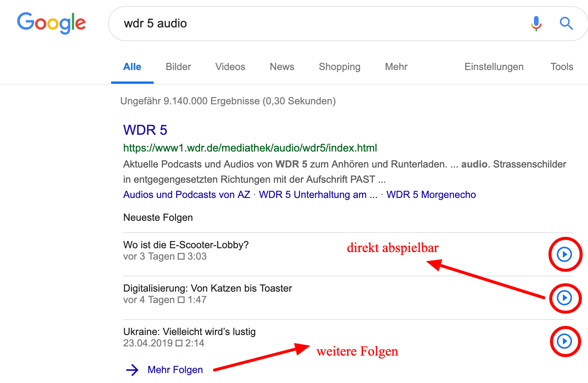This screenshot has width=588, height=383.
Task: Click episode title 'Ukraine: Vielleicht wird's lustig'
Action: [x=189, y=332]
